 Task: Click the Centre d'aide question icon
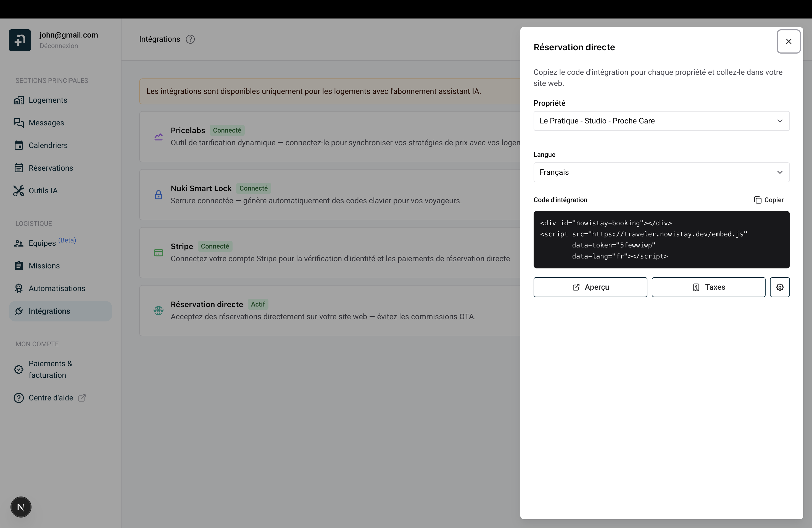point(19,398)
